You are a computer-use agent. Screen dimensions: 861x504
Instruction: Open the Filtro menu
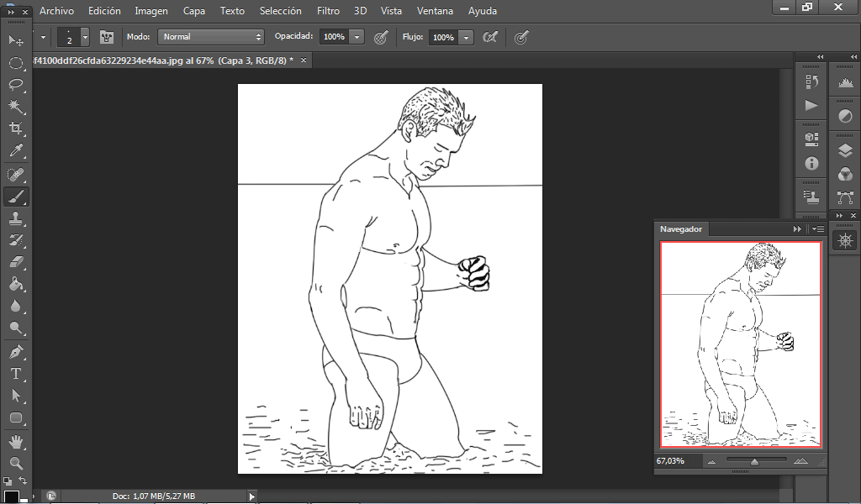click(328, 10)
